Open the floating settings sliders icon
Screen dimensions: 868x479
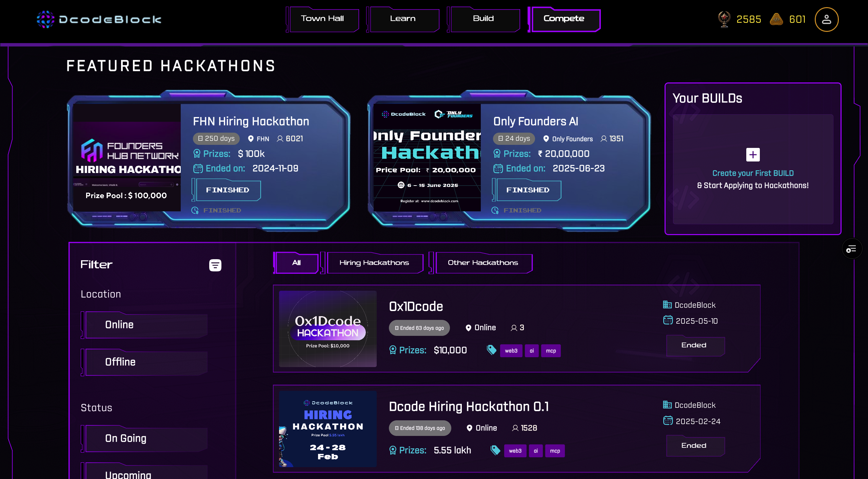tap(851, 249)
